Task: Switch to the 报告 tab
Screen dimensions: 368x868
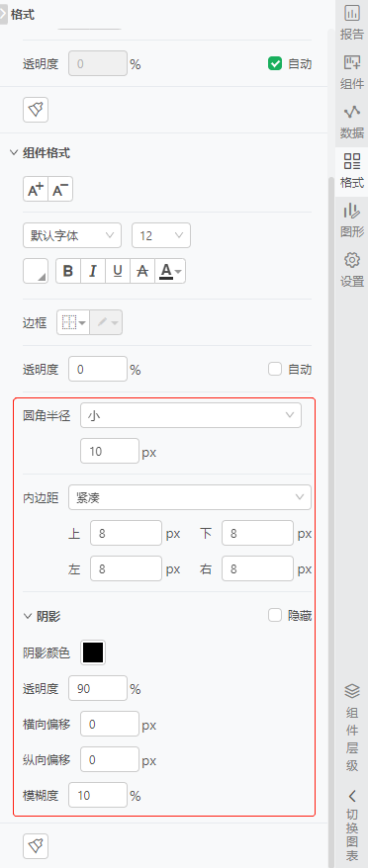Action: pyautogui.click(x=352, y=23)
